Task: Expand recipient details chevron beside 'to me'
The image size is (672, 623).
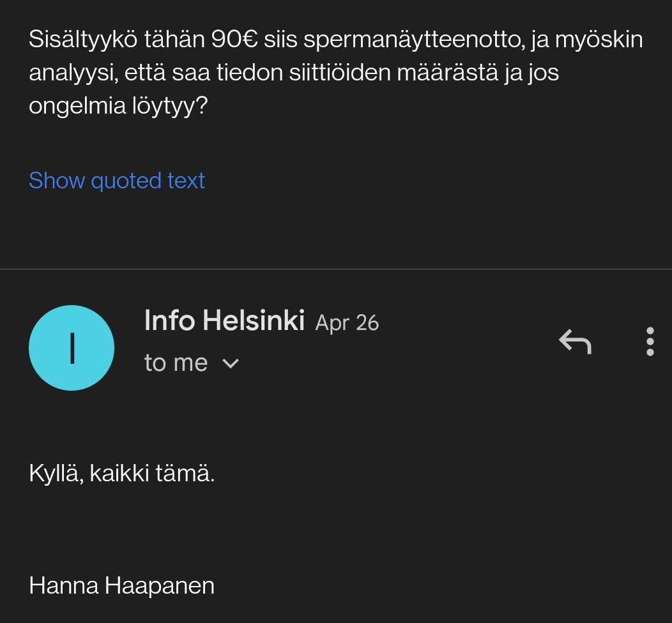Action: coord(230,364)
